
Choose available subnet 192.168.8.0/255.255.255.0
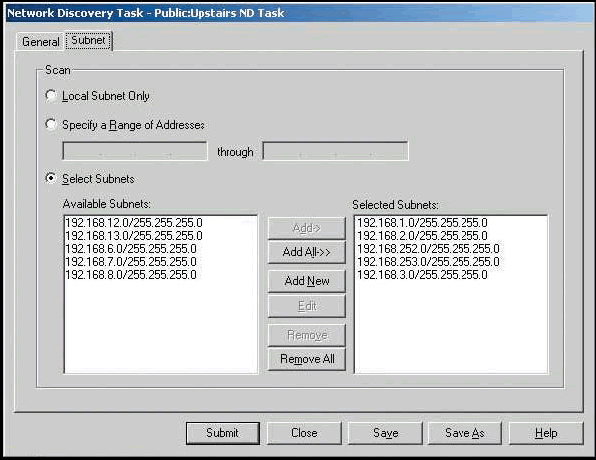(x=131, y=274)
